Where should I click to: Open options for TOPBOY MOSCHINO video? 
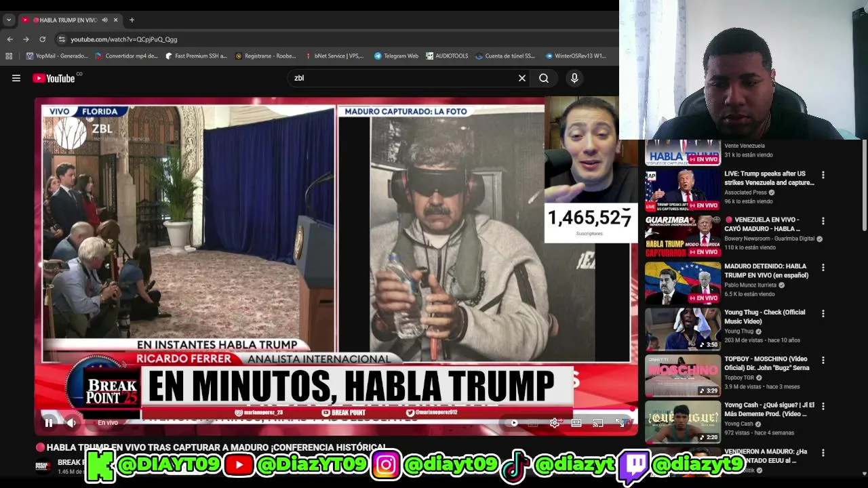(x=823, y=361)
